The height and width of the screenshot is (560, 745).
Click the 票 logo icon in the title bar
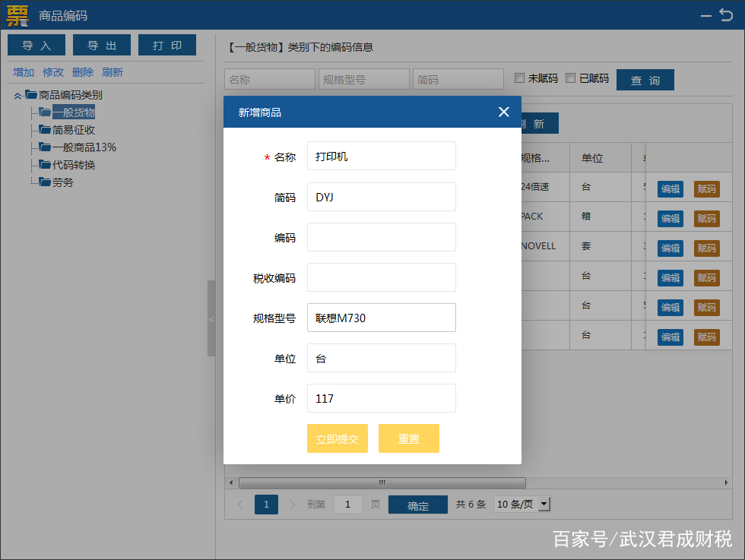[16, 15]
